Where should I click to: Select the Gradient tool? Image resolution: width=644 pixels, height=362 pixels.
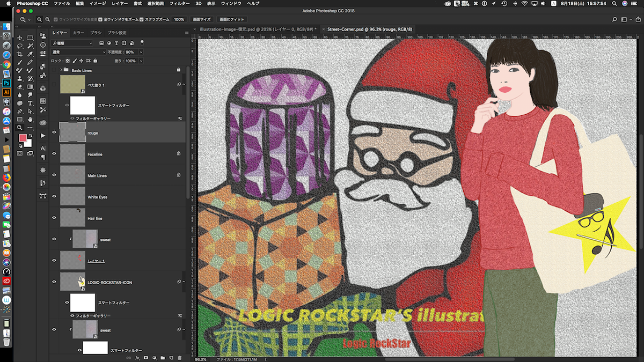pyautogui.click(x=31, y=86)
